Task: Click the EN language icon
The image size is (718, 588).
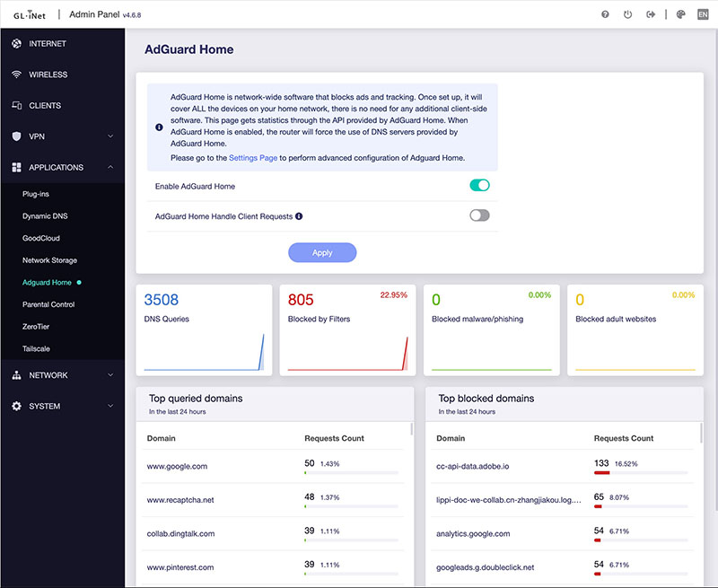Action: pyautogui.click(x=703, y=14)
